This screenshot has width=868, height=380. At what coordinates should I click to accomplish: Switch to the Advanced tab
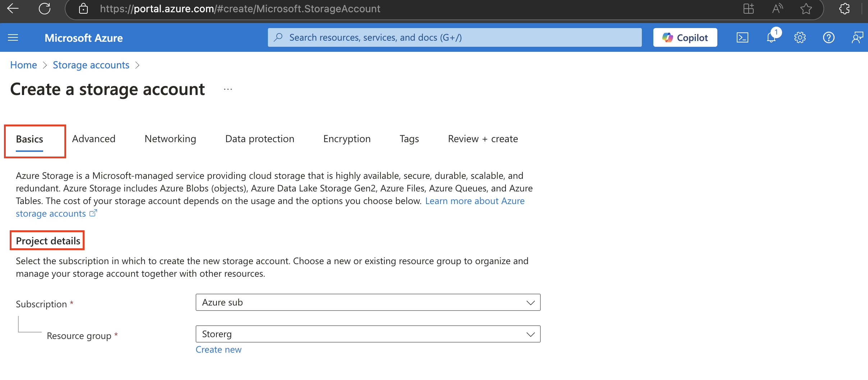94,139
